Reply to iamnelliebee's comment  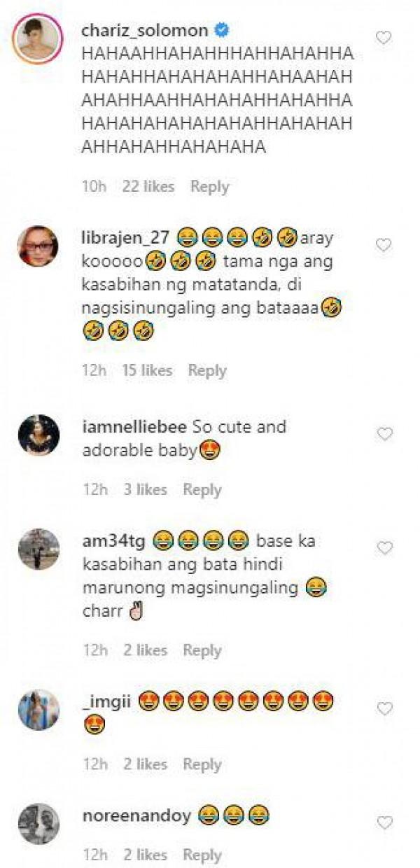[x=202, y=490]
